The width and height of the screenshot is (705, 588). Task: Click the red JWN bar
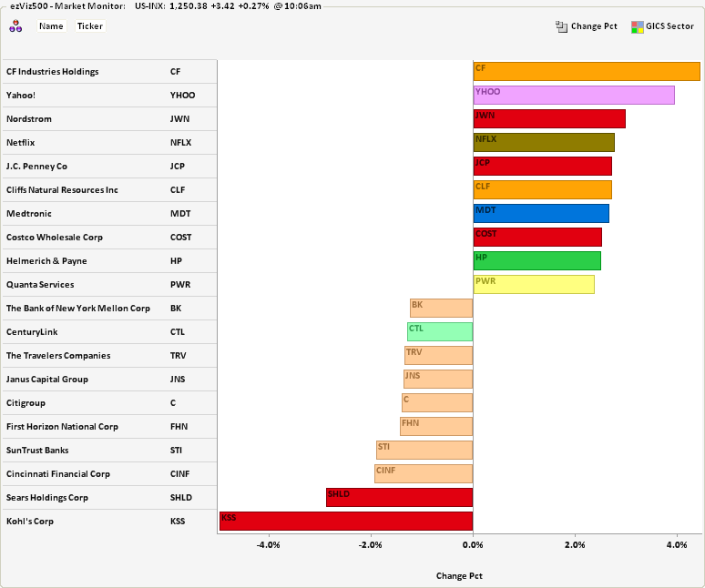pos(549,118)
